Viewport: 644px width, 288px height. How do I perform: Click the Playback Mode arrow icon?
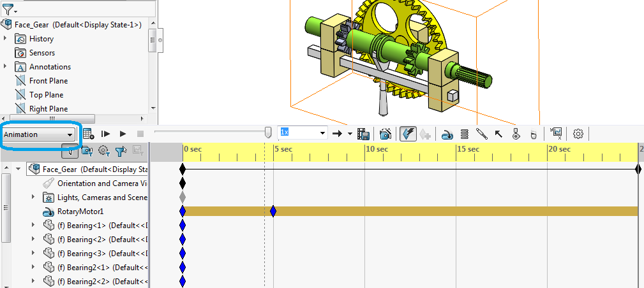[337, 133]
